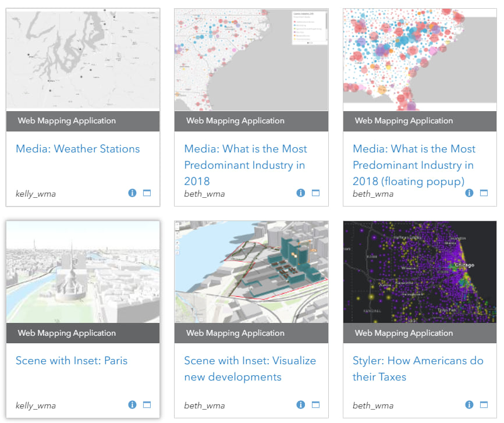Screen dimensions: 504x423
Task: Click Web Mapping Application label on Paris card
Action: point(67,333)
